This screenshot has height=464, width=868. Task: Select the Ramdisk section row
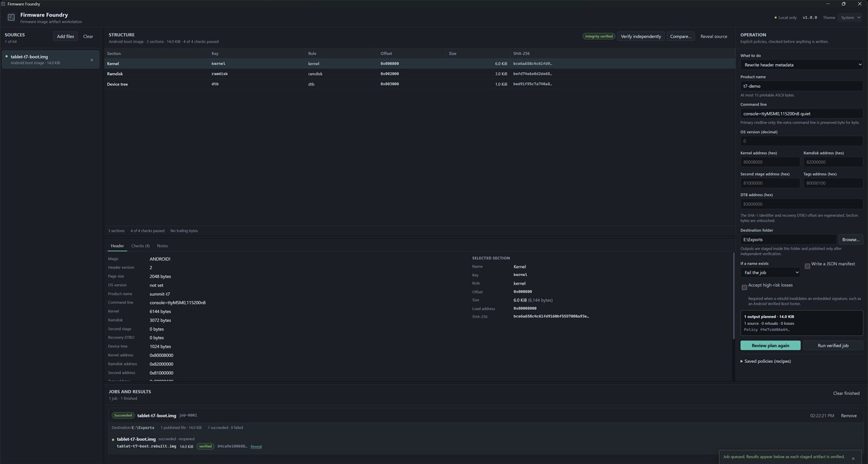click(x=420, y=74)
